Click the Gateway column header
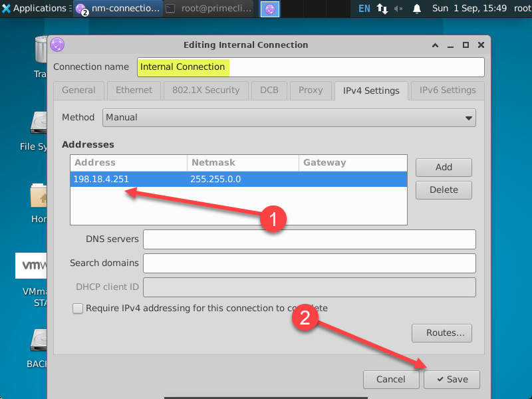 pos(353,163)
